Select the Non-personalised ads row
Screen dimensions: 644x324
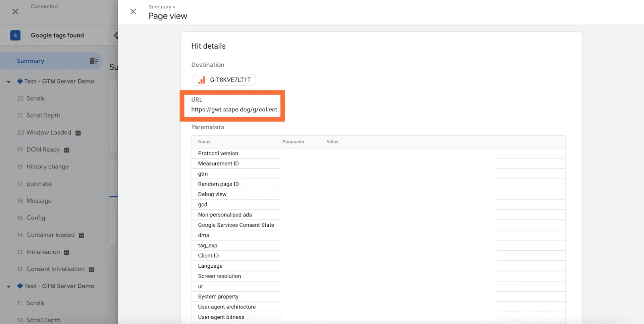click(378, 215)
